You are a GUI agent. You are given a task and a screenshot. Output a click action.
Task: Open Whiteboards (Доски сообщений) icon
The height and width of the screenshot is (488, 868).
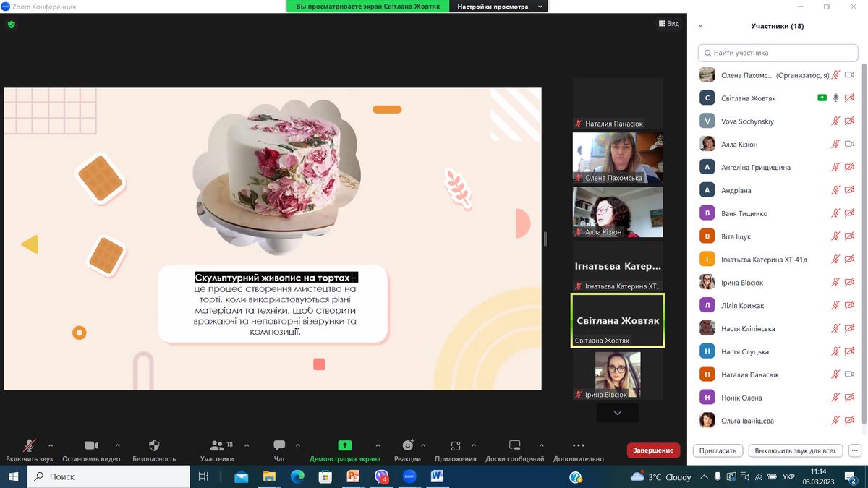coord(514,445)
